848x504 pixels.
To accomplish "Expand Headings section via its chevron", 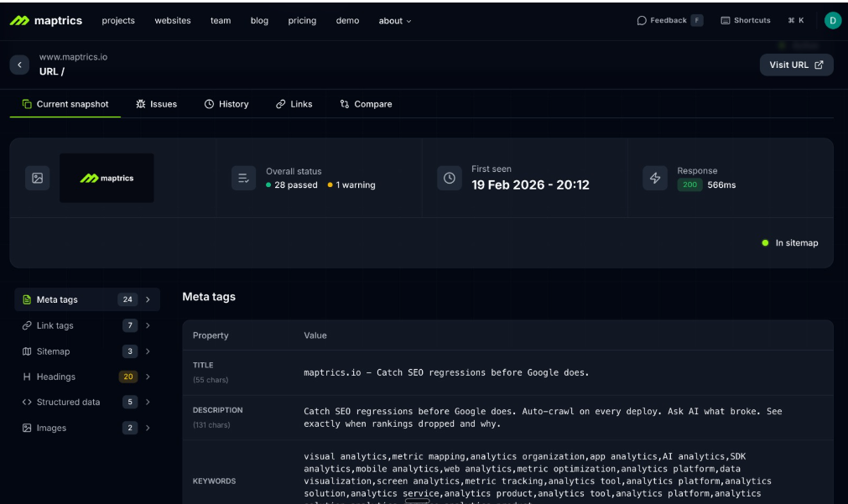I will point(148,377).
